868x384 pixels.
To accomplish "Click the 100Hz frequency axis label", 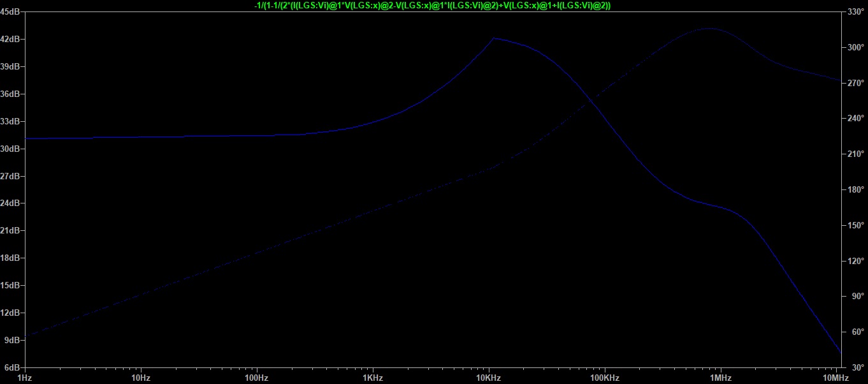I will [256, 378].
